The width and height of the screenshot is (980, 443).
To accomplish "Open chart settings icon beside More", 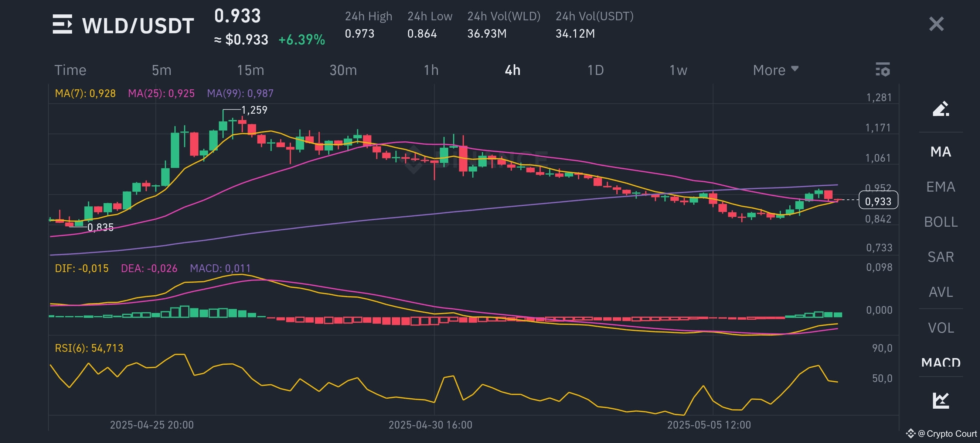I will [882, 69].
